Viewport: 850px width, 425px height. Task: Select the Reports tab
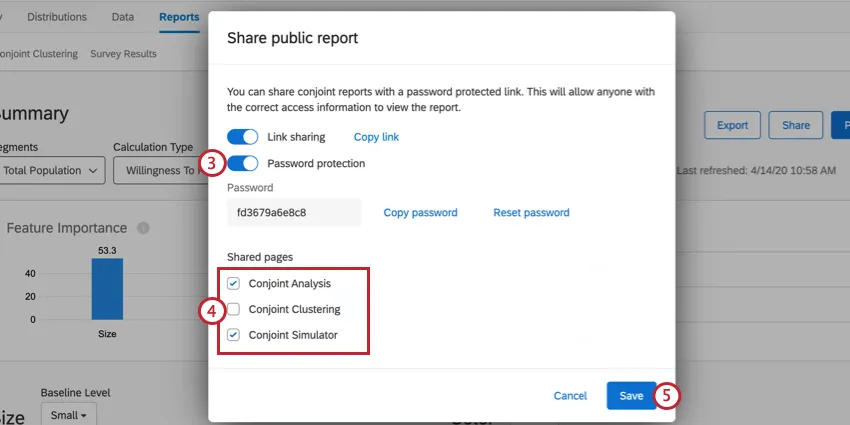pos(179,17)
